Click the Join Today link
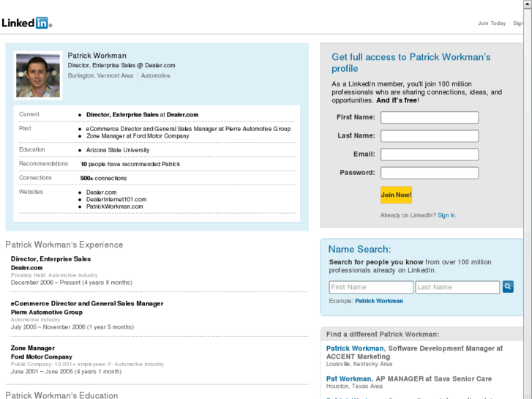 (492, 23)
